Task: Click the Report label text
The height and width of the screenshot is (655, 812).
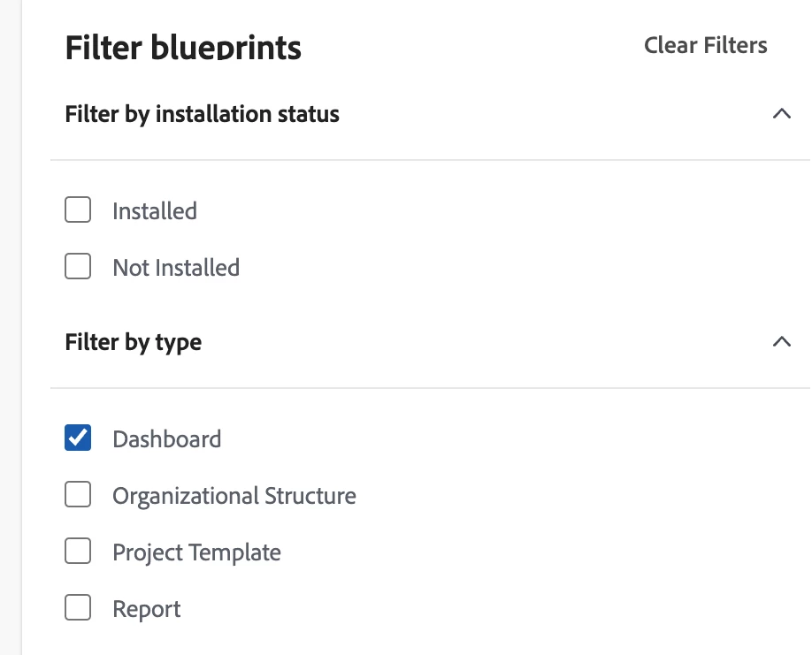Action: 146,609
